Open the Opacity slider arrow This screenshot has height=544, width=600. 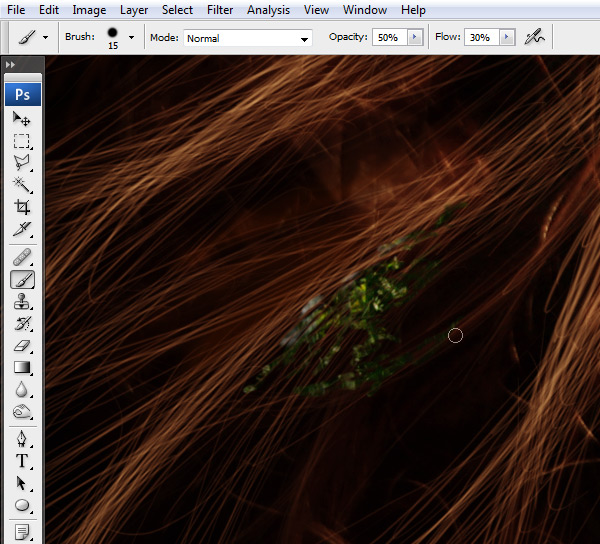[415, 37]
